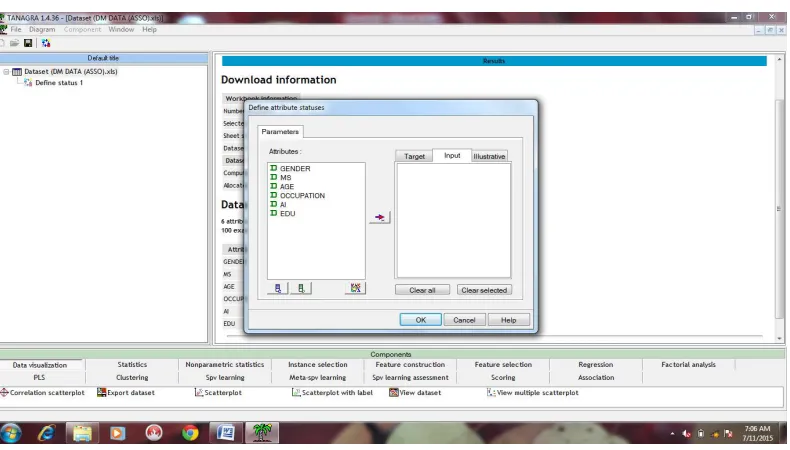The image size is (790, 450).
Task: Open the Scoring component tab
Action: tap(503, 377)
